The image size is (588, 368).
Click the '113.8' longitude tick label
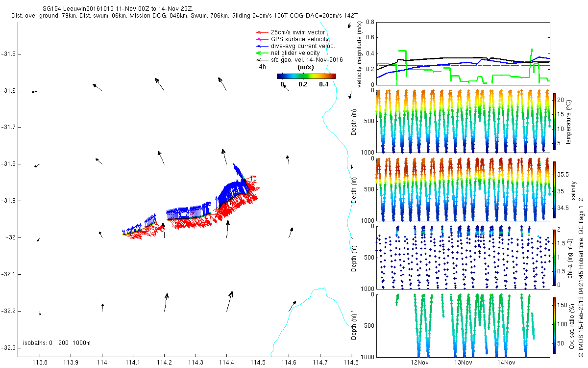click(x=40, y=363)
